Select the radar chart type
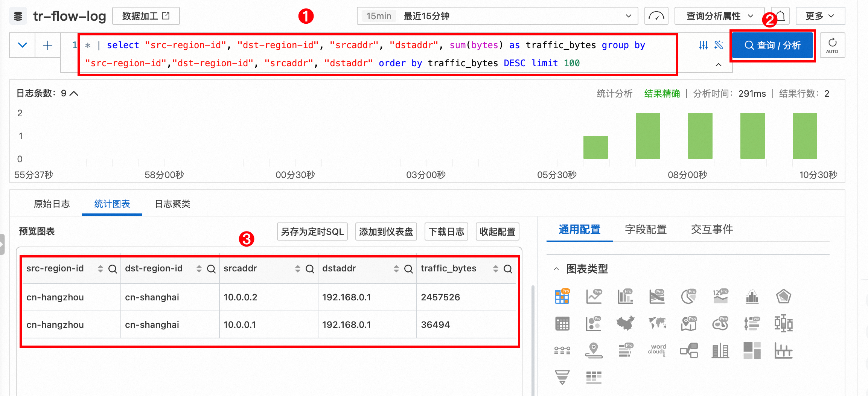The height and width of the screenshot is (396, 868). point(783,297)
